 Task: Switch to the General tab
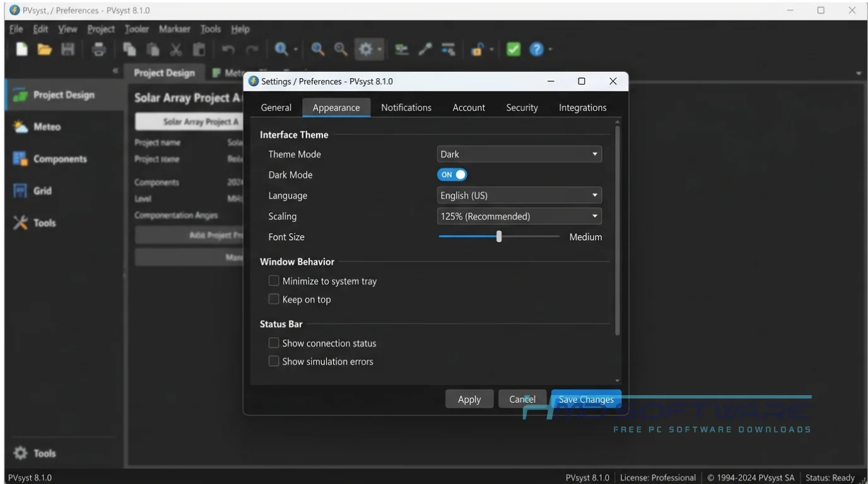(x=276, y=108)
